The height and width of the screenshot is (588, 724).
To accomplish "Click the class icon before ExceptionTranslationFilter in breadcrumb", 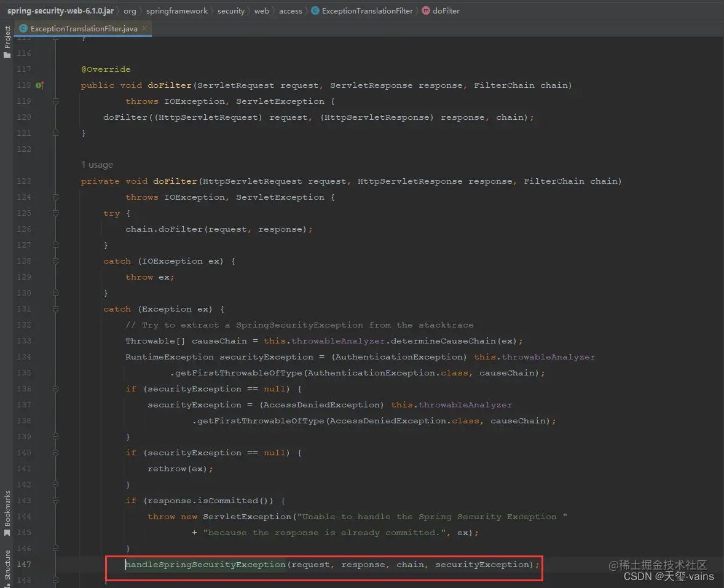I will [x=315, y=10].
